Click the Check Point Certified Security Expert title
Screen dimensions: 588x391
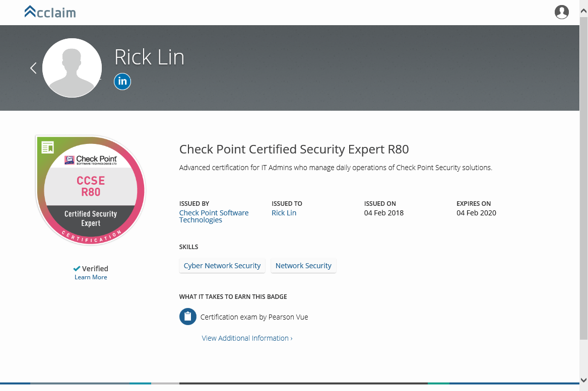294,149
